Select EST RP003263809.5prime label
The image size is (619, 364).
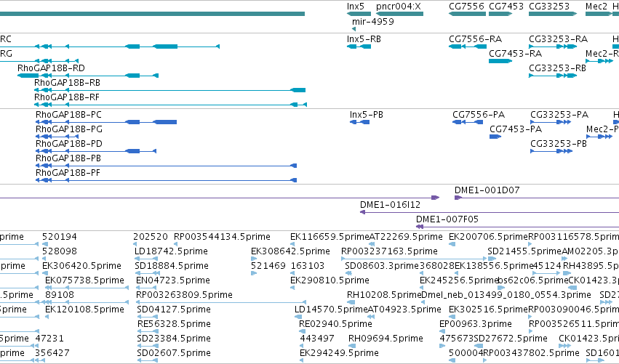(184, 296)
